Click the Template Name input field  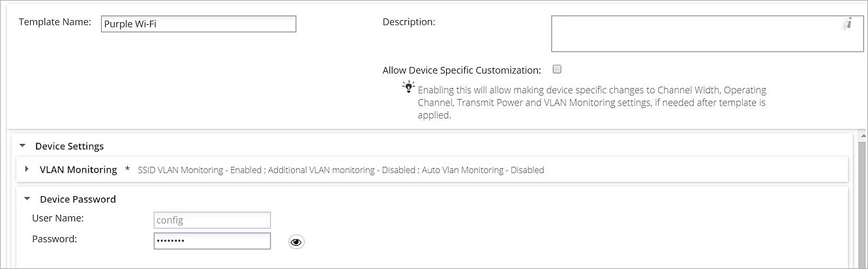tap(198, 24)
